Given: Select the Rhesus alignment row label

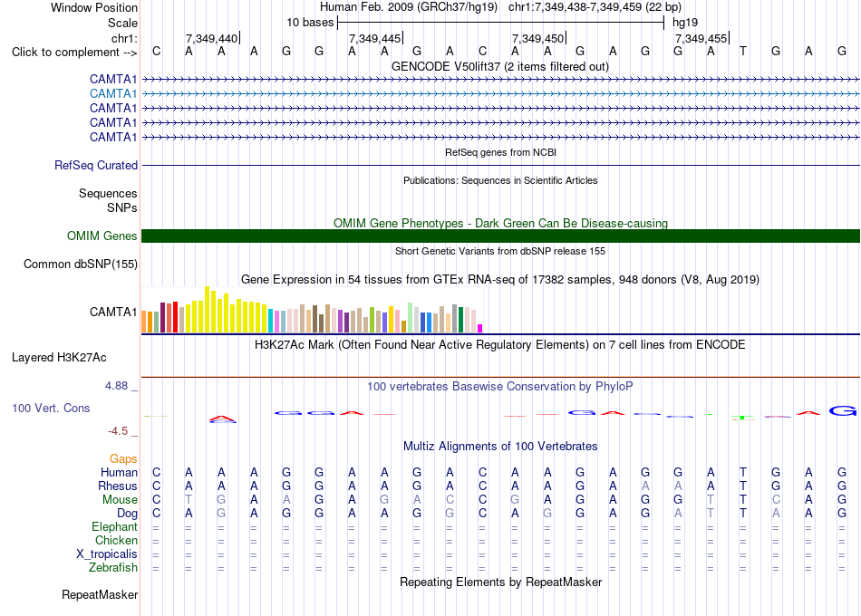Looking at the screenshot, I should pos(118,486).
